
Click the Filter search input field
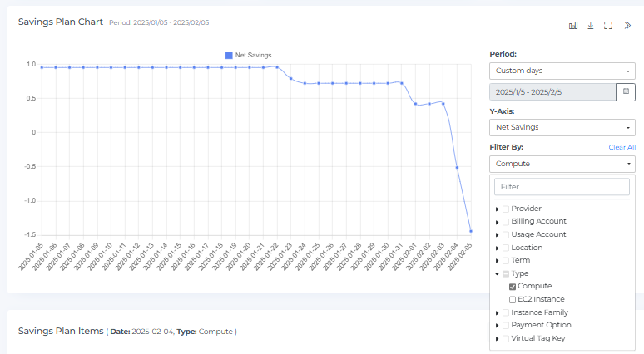click(562, 187)
